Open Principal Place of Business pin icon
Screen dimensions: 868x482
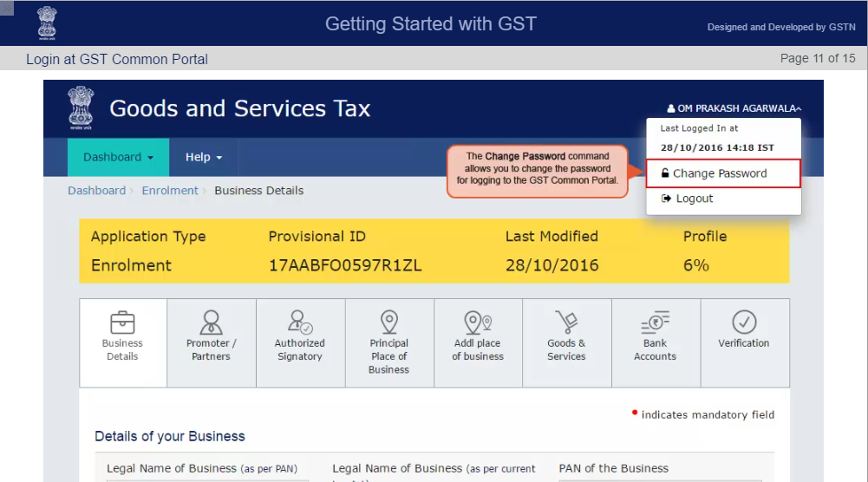pos(389,322)
